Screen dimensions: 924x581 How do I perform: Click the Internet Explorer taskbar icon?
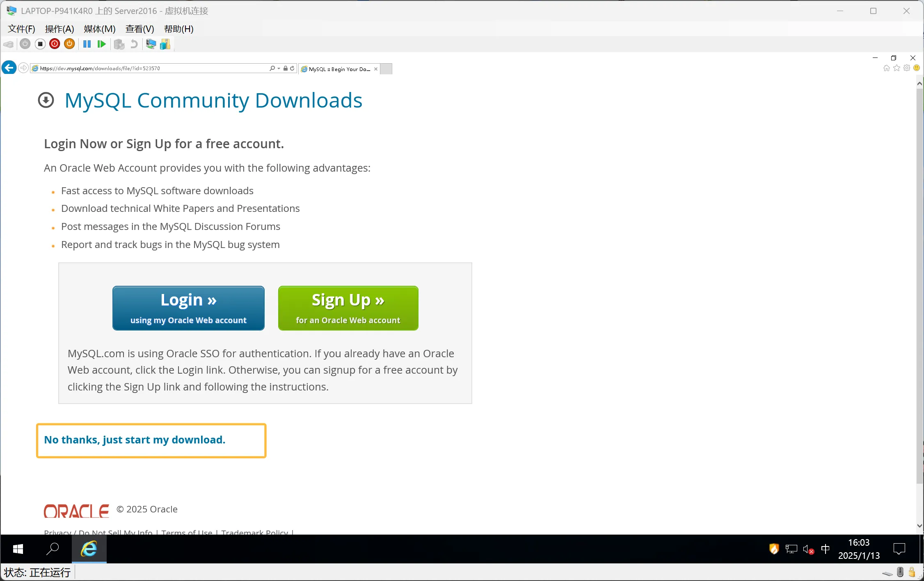pyautogui.click(x=89, y=549)
